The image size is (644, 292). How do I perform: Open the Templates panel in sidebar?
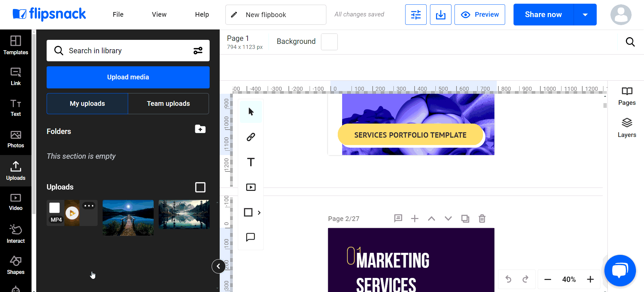point(15,45)
